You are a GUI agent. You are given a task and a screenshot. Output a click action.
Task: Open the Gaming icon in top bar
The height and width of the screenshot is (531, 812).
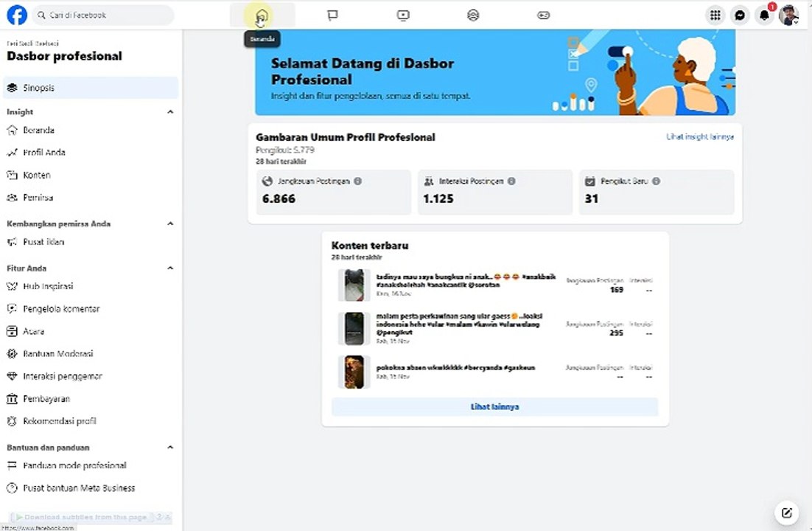coord(543,15)
